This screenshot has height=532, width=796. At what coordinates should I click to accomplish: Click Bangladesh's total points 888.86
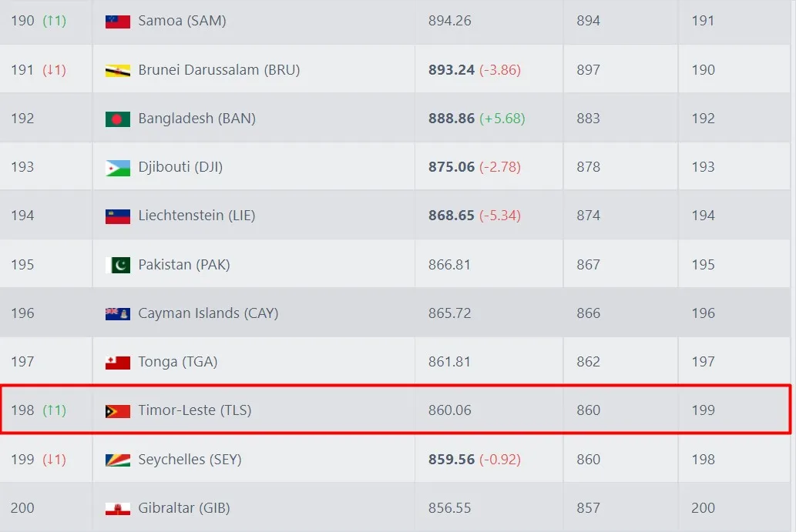coord(452,119)
